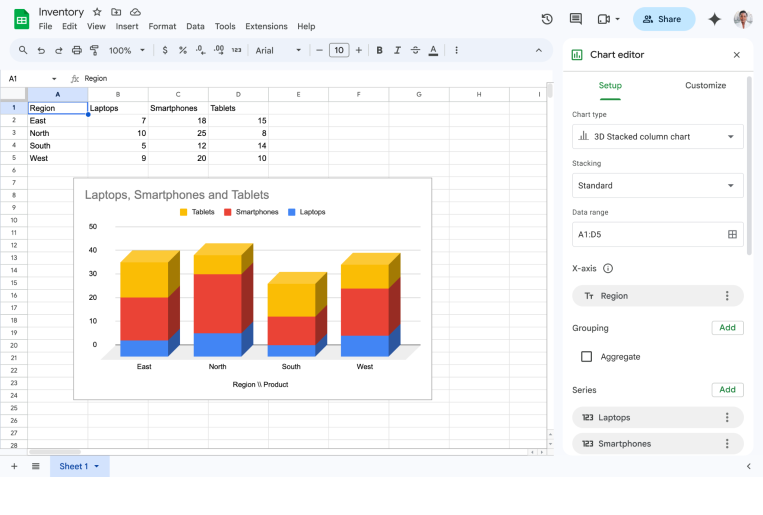The height and width of the screenshot is (515, 763).
Task: Open the zoom 100% dropdown
Action: click(x=127, y=50)
